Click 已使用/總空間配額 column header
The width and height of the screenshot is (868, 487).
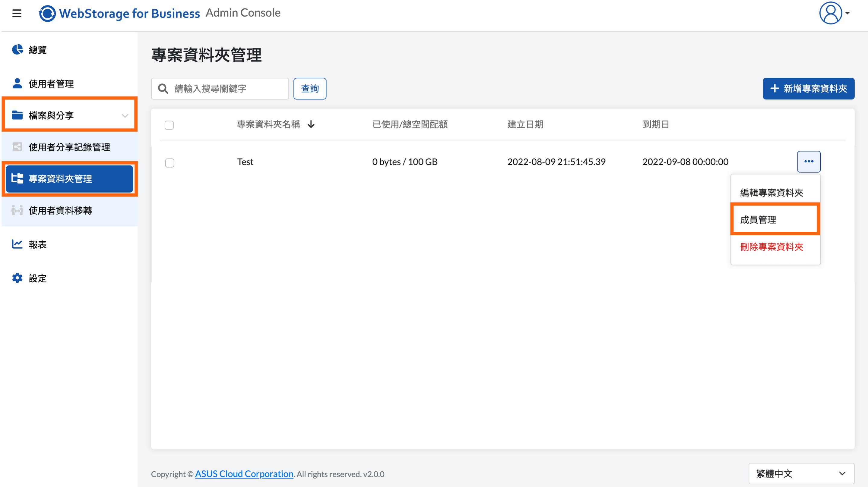coord(410,124)
